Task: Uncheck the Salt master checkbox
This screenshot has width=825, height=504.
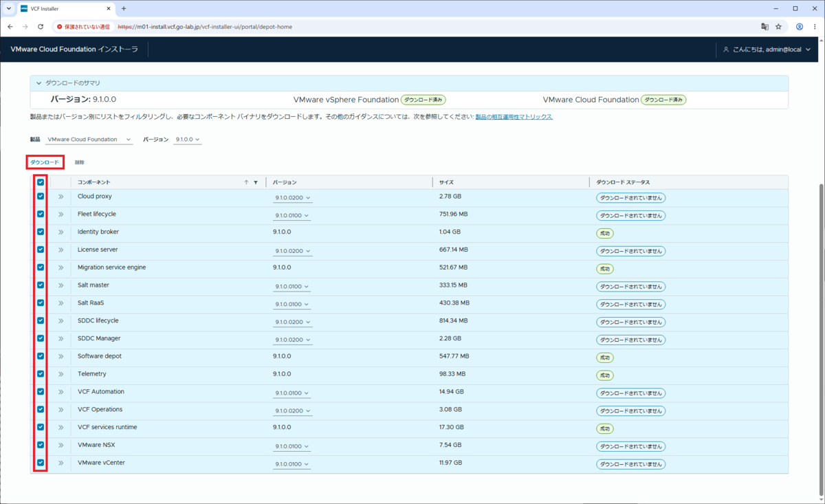Action: (41, 285)
